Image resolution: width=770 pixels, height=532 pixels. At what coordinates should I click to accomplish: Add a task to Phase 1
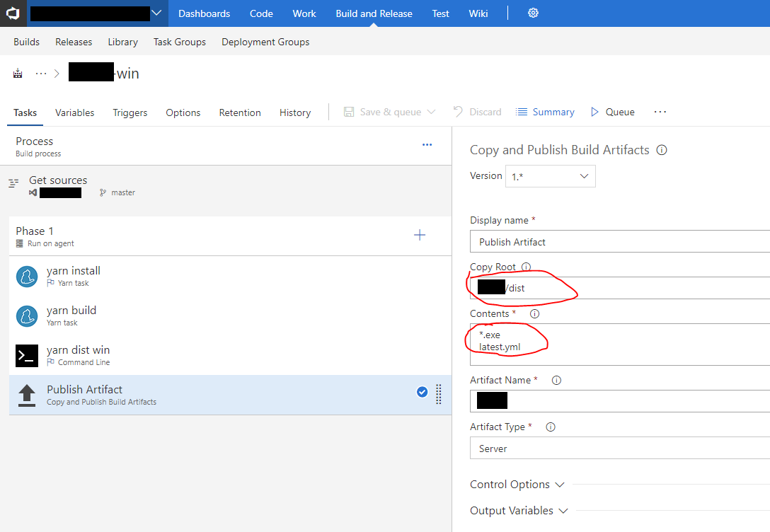tap(420, 235)
